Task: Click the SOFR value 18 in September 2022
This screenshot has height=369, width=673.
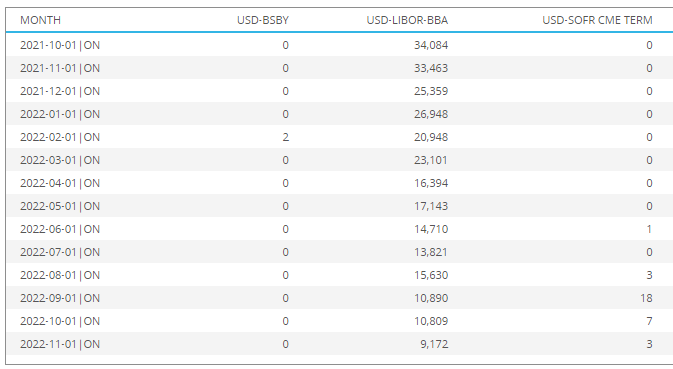Action: point(646,298)
